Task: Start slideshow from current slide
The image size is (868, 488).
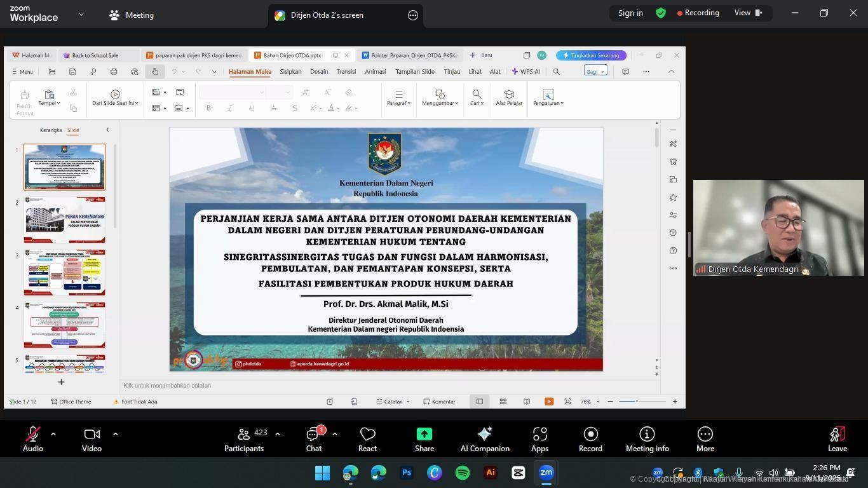Action: (x=548, y=401)
